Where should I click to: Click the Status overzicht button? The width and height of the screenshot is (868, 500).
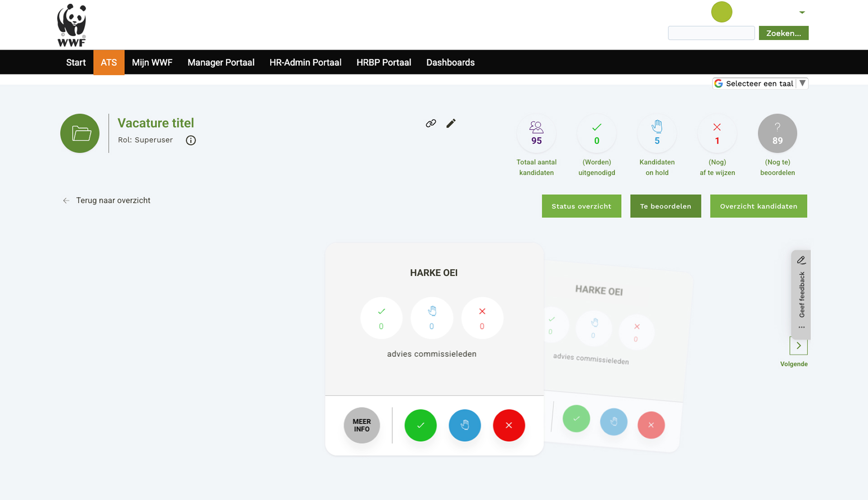tap(581, 206)
